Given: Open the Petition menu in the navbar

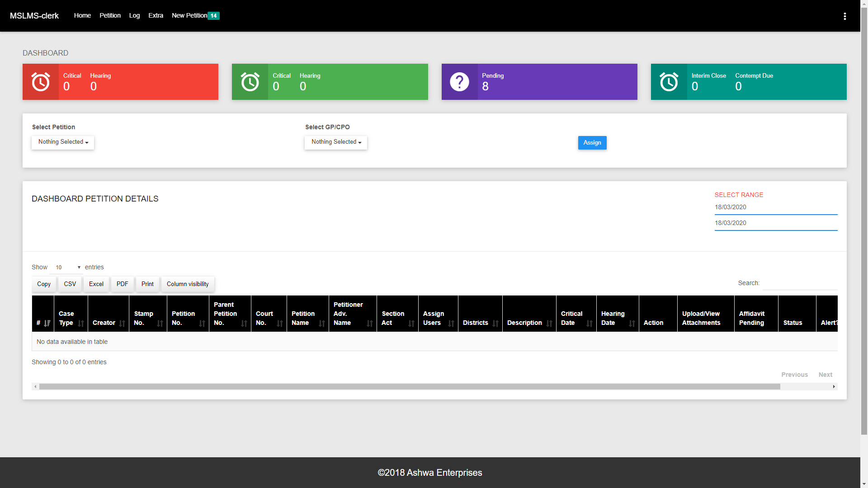Looking at the screenshot, I should [110, 15].
